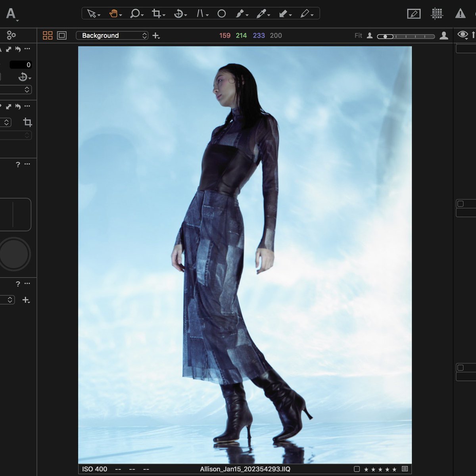Image resolution: width=476 pixels, height=476 pixels.
Task: Switch to single image viewer mode
Action: point(62,35)
